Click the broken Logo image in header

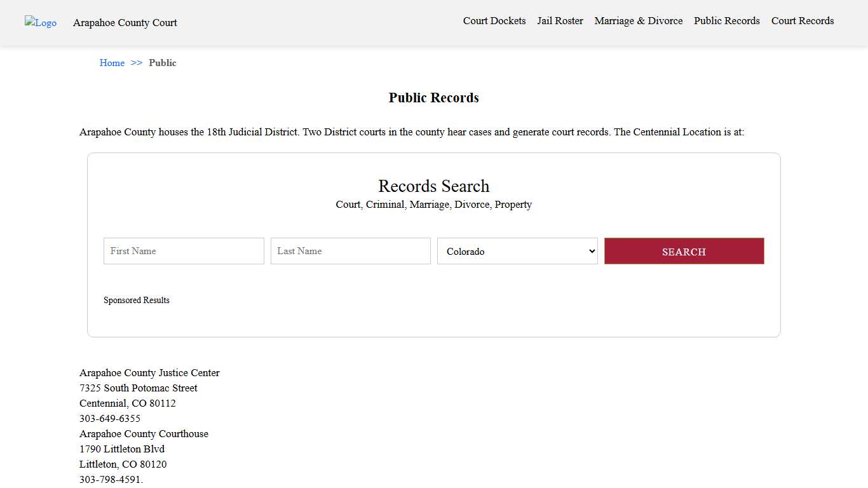tap(40, 22)
